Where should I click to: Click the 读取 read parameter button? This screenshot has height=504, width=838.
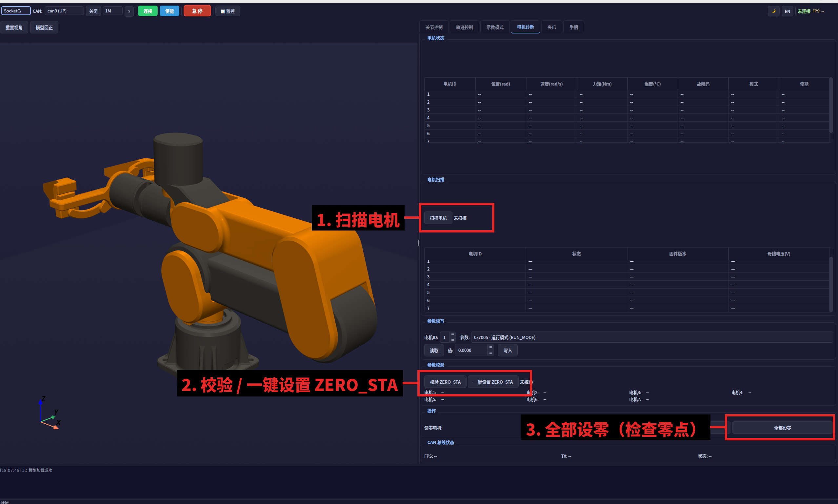click(434, 351)
